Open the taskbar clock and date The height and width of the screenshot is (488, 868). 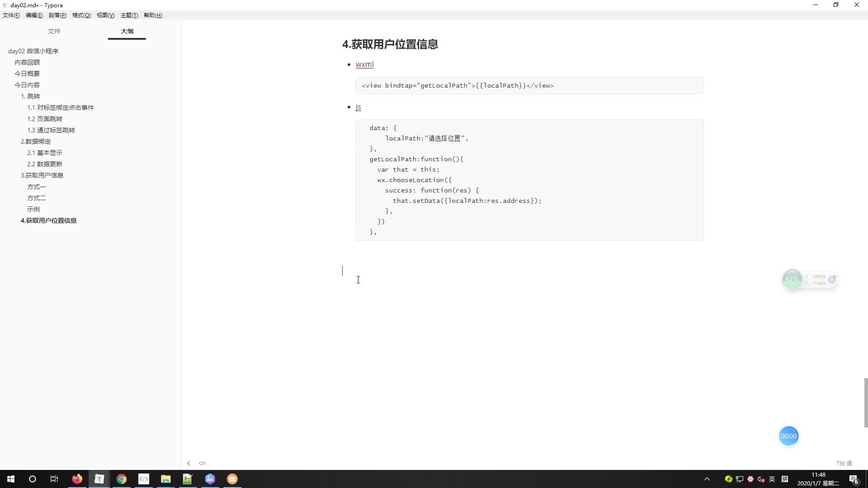pos(818,479)
